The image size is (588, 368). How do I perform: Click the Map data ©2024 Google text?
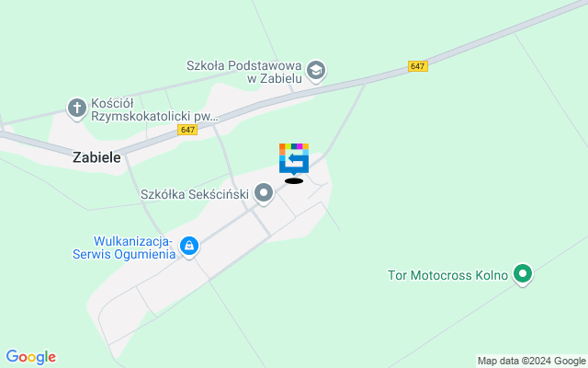click(x=531, y=362)
